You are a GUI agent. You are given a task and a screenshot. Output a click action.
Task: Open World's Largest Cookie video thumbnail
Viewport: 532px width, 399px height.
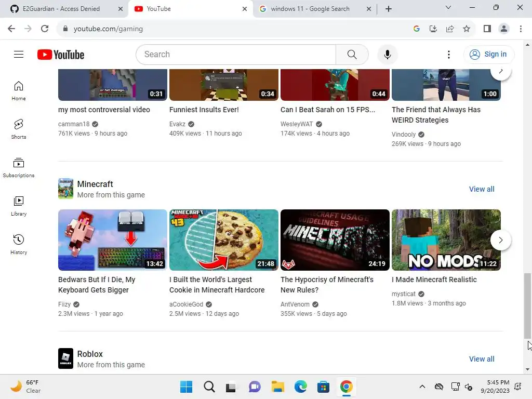(x=224, y=240)
